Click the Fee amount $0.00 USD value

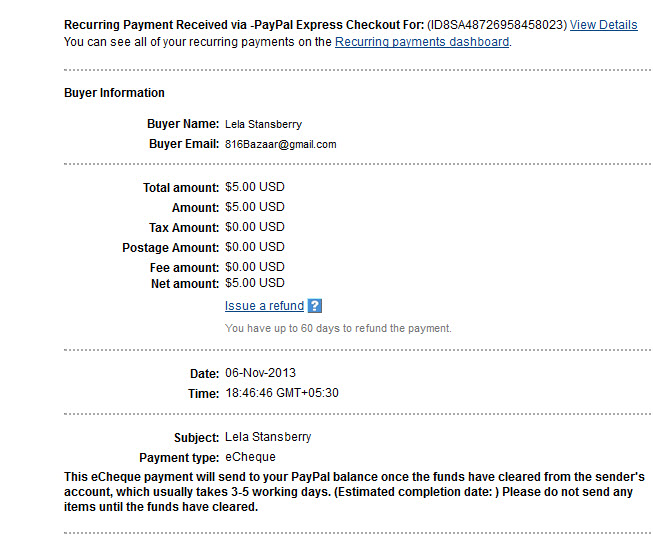255,267
